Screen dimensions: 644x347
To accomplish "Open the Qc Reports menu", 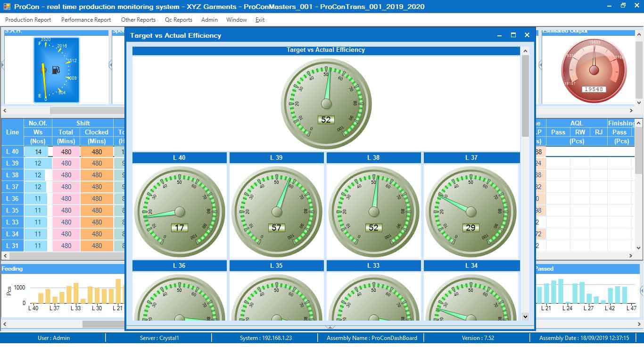I will pos(179,20).
